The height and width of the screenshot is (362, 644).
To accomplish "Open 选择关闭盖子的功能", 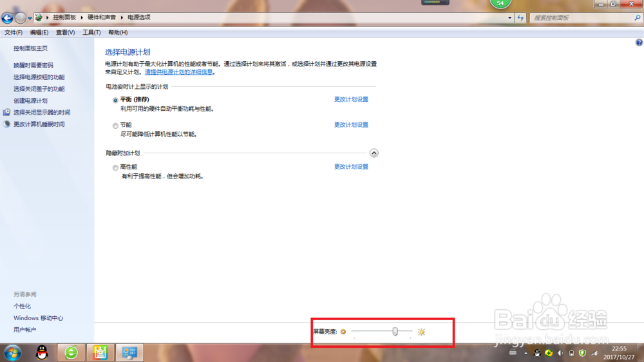I will click(x=39, y=89).
